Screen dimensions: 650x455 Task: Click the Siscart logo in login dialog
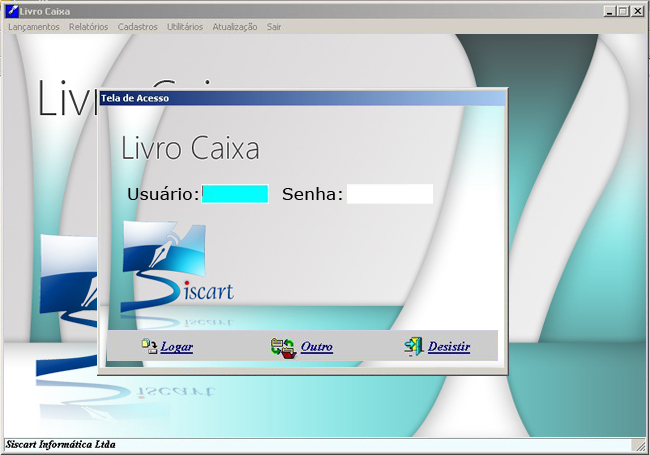coord(177,266)
